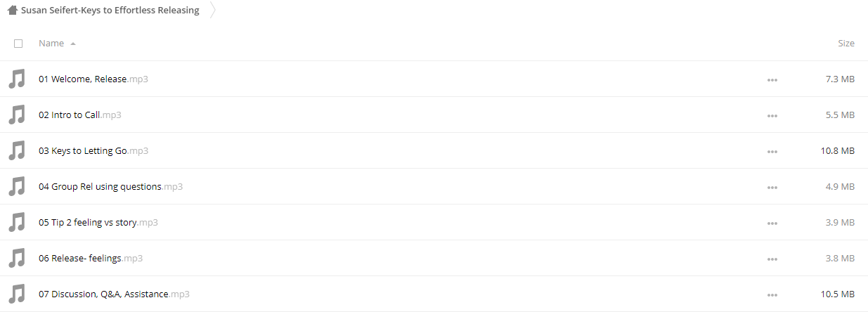
Task: Toggle the sort arrow next to Name
Action: pyautogui.click(x=73, y=44)
